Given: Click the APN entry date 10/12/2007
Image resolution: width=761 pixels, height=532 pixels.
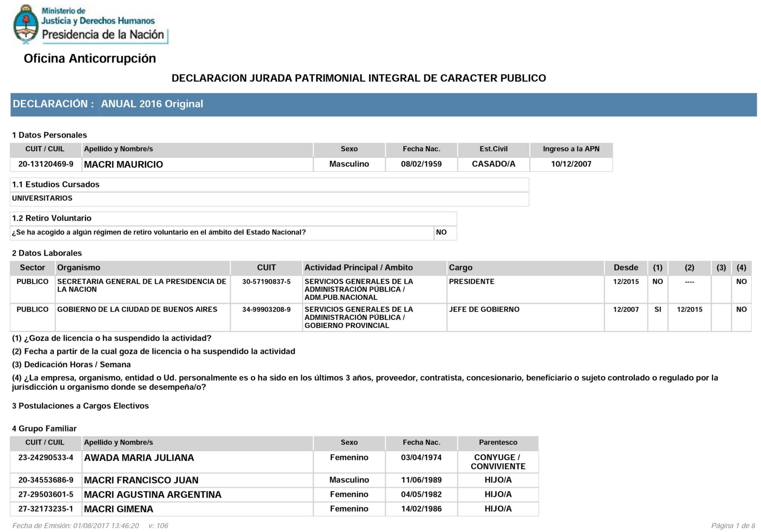Looking at the screenshot, I should point(571,164).
